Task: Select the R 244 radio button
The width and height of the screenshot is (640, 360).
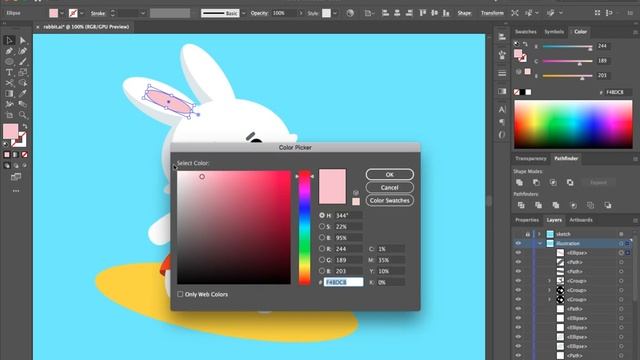Action: click(x=322, y=248)
